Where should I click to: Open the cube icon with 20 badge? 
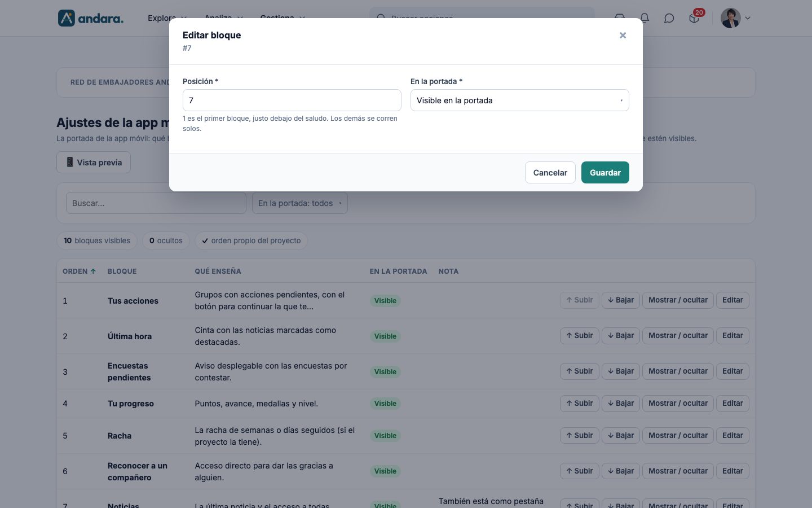point(694,18)
